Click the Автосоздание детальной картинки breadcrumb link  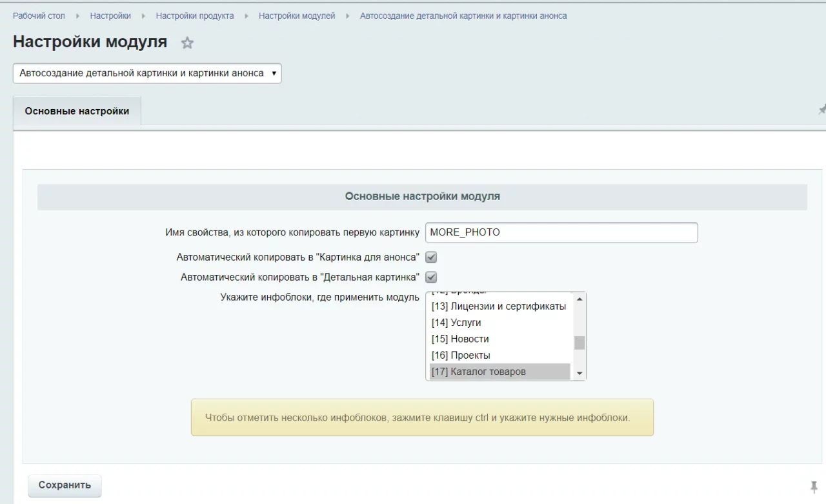[x=463, y=16]
